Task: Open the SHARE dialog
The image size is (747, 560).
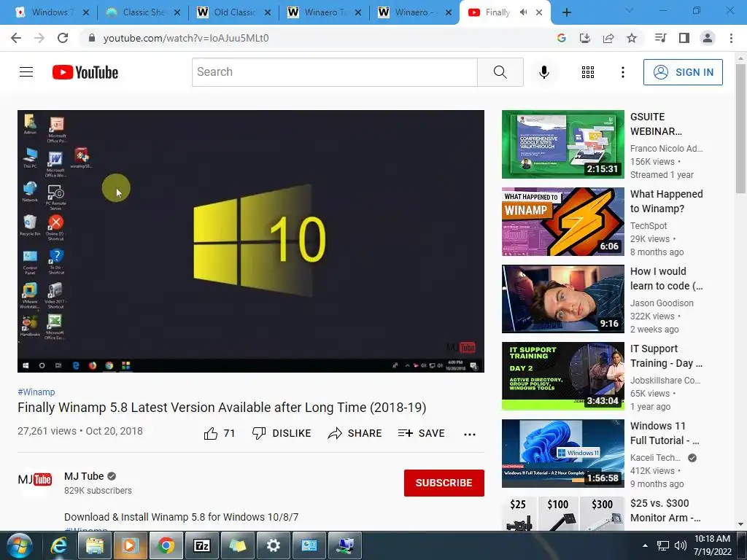Action: 355,433
